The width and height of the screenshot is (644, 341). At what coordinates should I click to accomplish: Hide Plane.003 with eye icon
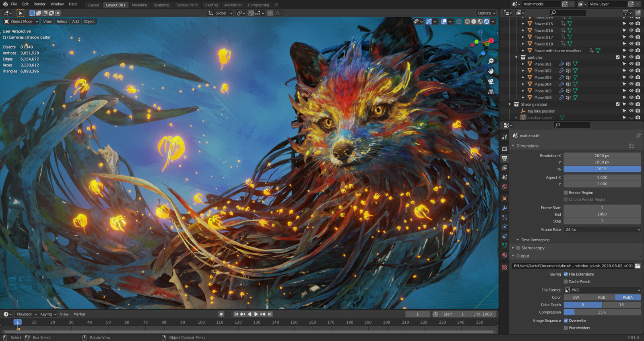coord(631,77)
